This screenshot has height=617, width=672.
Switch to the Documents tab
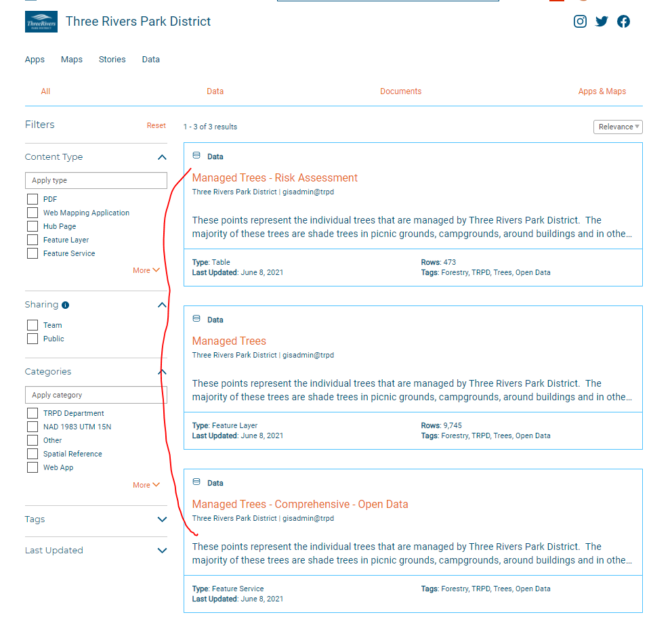401,91
